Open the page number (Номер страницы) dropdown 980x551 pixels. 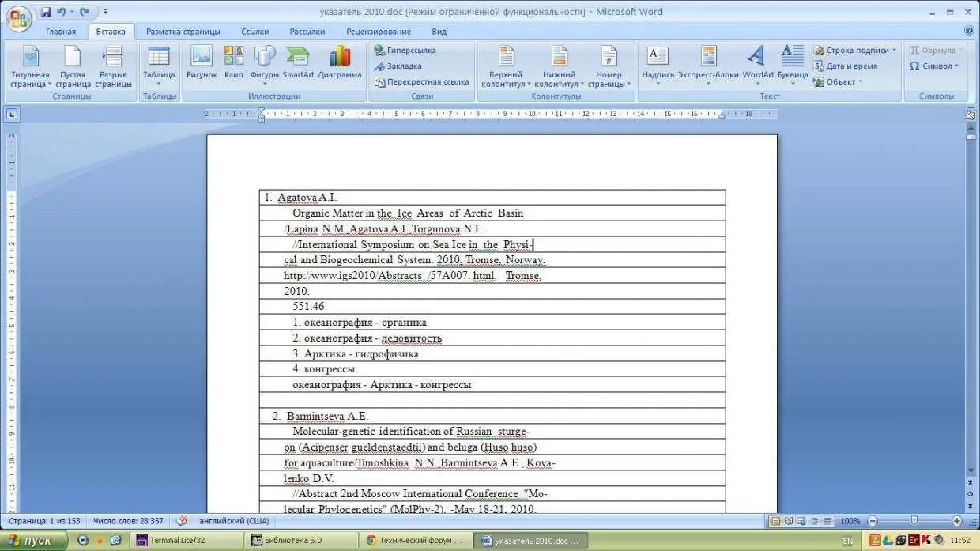[x=609, y=66]
